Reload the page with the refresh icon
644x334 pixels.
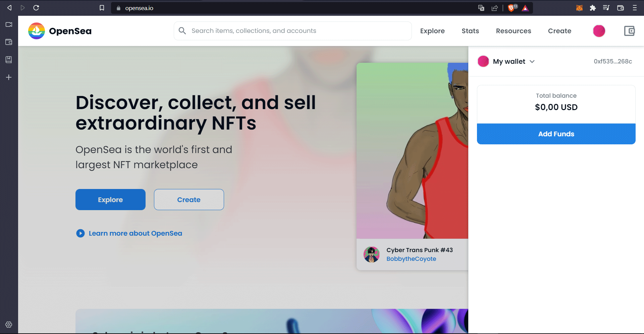pyautogui.click(x=36, y=8)
